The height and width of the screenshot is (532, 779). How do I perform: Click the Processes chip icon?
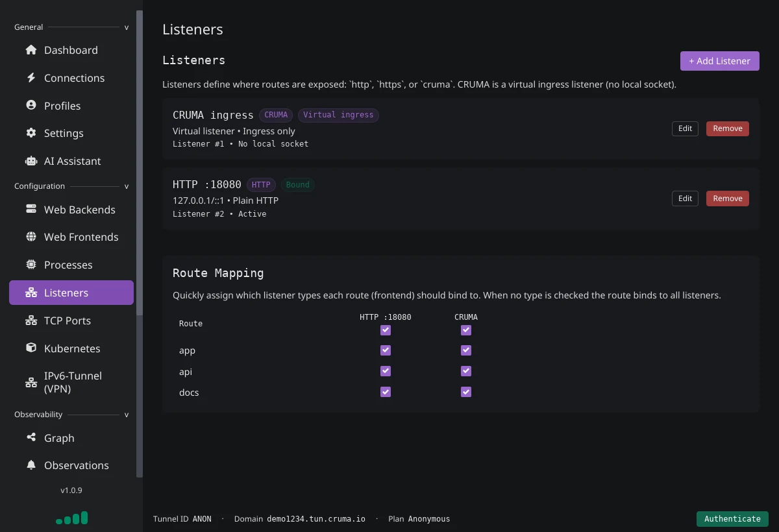tap(31, 265)
